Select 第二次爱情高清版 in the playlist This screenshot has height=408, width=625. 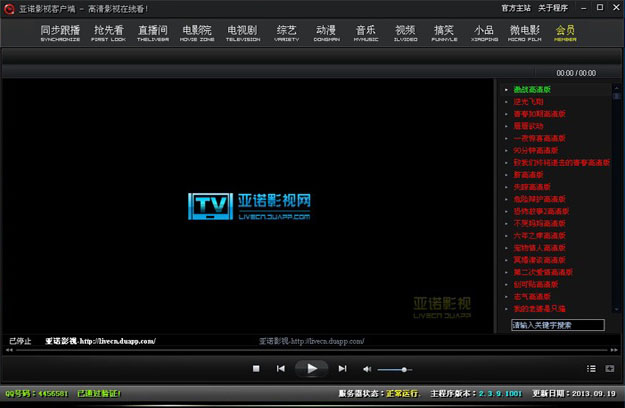(x=543, y=272)
